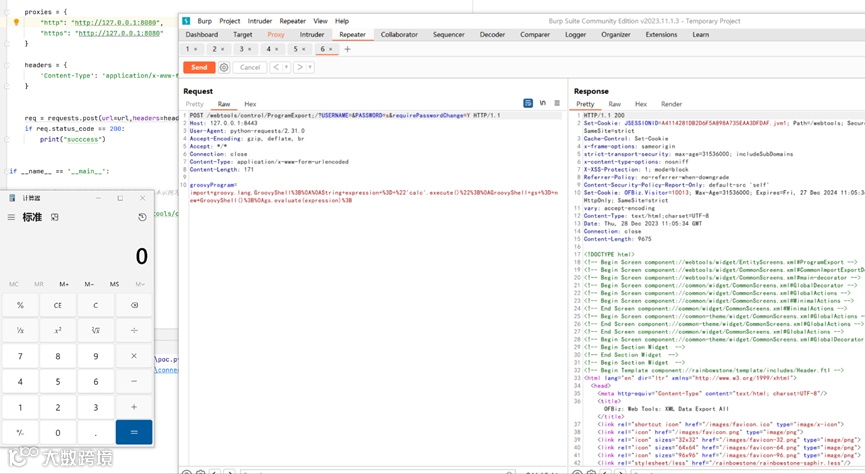Click Calculator M+ memory button
Image resolution: width=865 pixels, height=474 pixels.
(64, 284)
